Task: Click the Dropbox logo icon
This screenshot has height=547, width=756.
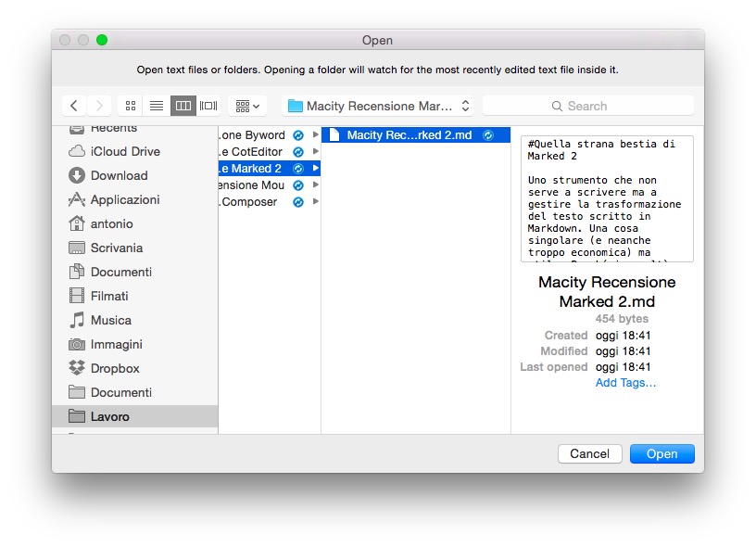Action: tap(77, 368)
